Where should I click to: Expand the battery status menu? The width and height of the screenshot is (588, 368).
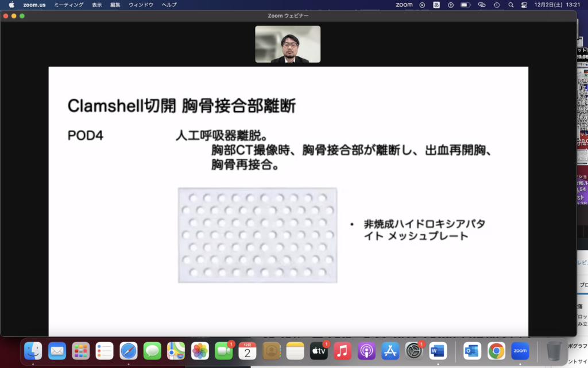(465, 5)
